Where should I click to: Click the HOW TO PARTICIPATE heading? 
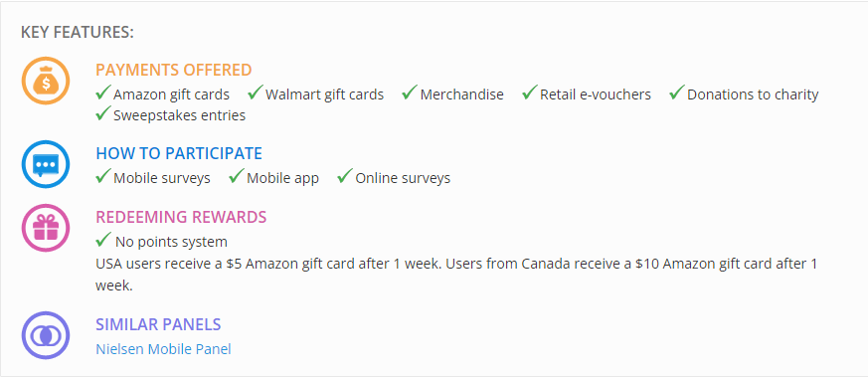[x=179, y=153]
